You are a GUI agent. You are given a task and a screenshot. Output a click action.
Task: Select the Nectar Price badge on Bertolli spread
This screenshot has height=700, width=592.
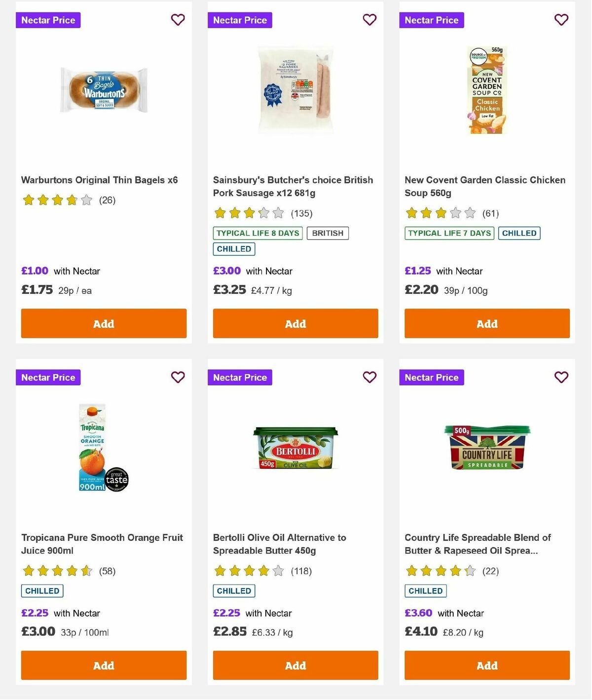[x=240, y=377]
